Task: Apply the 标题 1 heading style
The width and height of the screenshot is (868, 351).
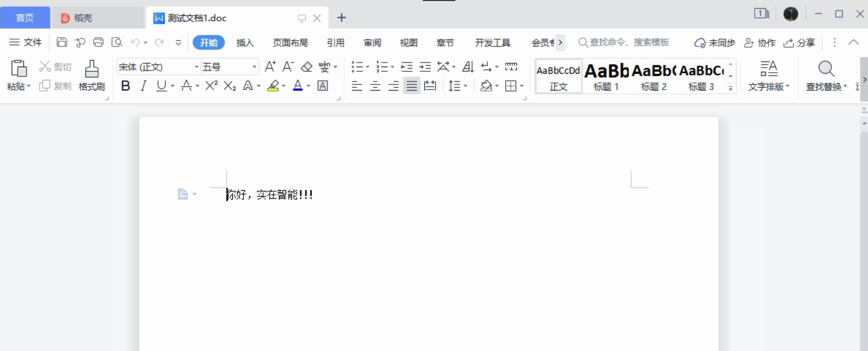Action: [606, 76]
